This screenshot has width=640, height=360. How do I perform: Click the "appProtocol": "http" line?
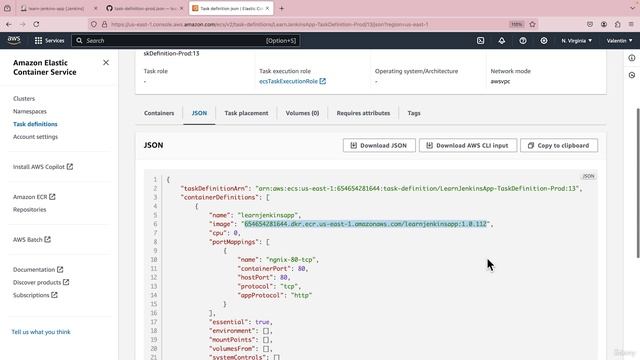[274, 295]
